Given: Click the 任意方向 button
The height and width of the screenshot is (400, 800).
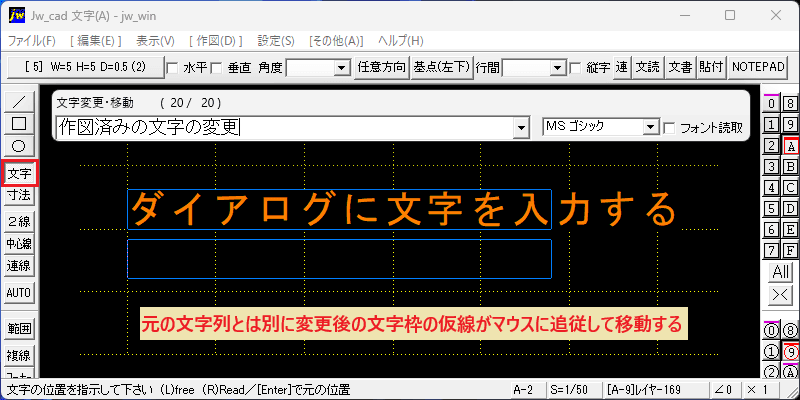Looking at the screenshot, I should tap(382, 67).
